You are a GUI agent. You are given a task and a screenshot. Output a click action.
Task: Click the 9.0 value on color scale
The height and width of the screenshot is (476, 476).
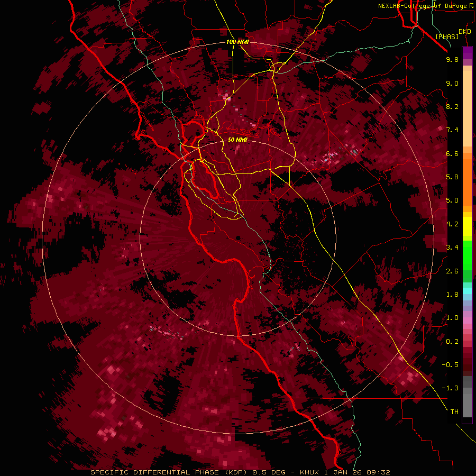(x=452, y=83)
